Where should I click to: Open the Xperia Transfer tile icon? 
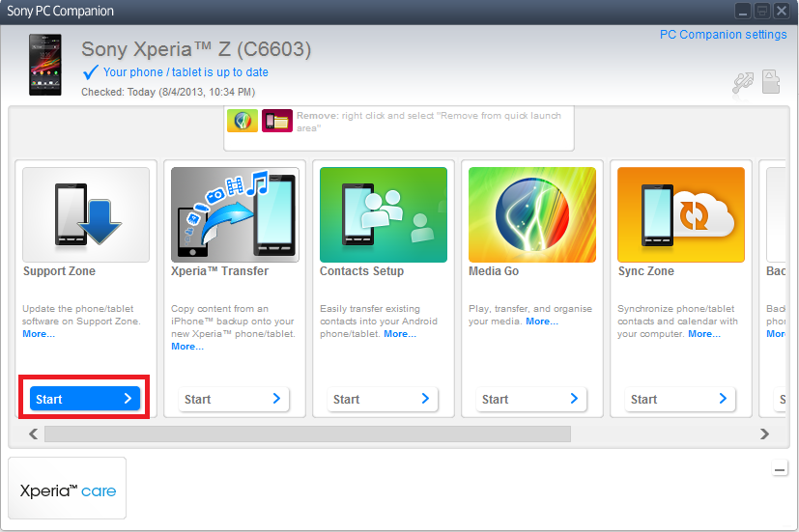[x=235, y=214]
